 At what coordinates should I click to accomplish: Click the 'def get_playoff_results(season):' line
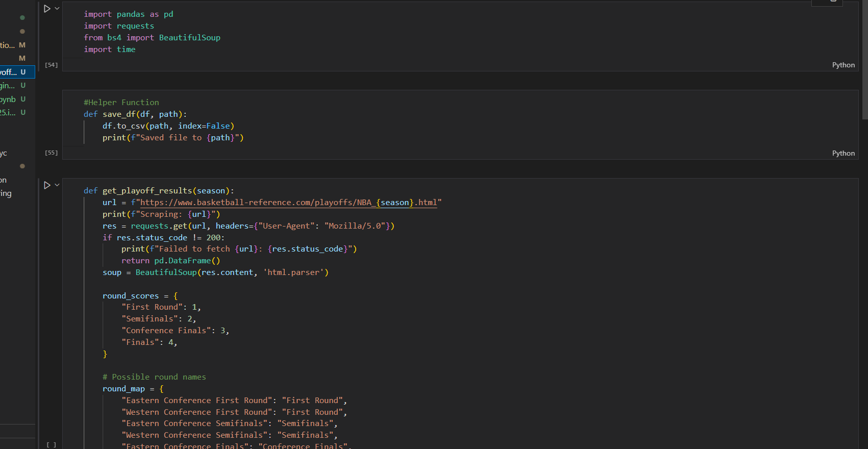[159, 191]
